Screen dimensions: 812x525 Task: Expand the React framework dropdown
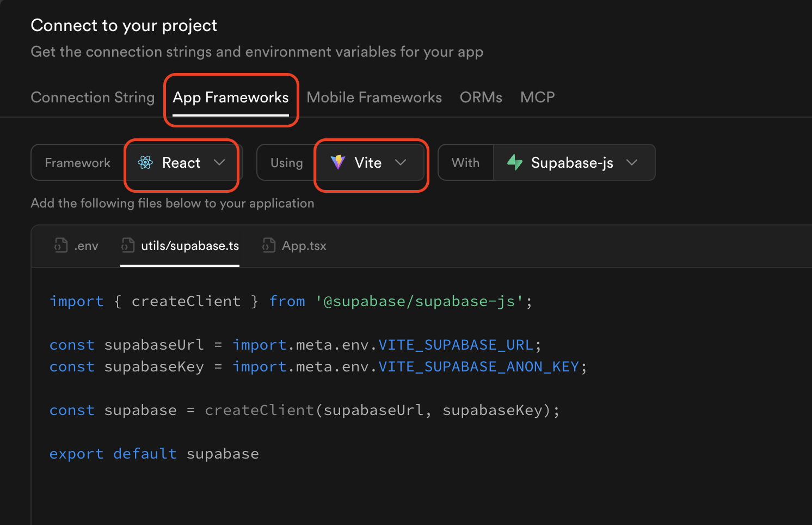pyautogui.click(x=219, y=162)
